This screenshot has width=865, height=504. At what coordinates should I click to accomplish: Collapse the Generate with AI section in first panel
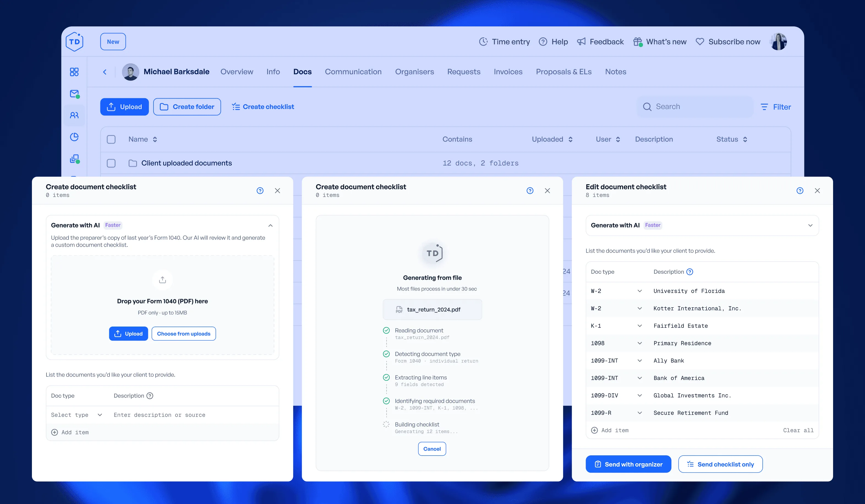[270, 226]
